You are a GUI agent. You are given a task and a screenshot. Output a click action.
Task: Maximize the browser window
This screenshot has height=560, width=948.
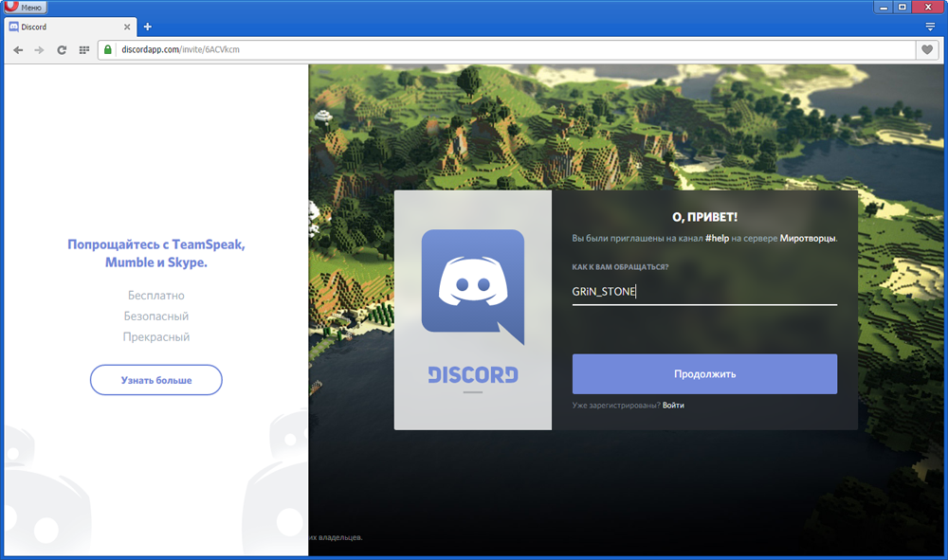click(x=902, y=8)
